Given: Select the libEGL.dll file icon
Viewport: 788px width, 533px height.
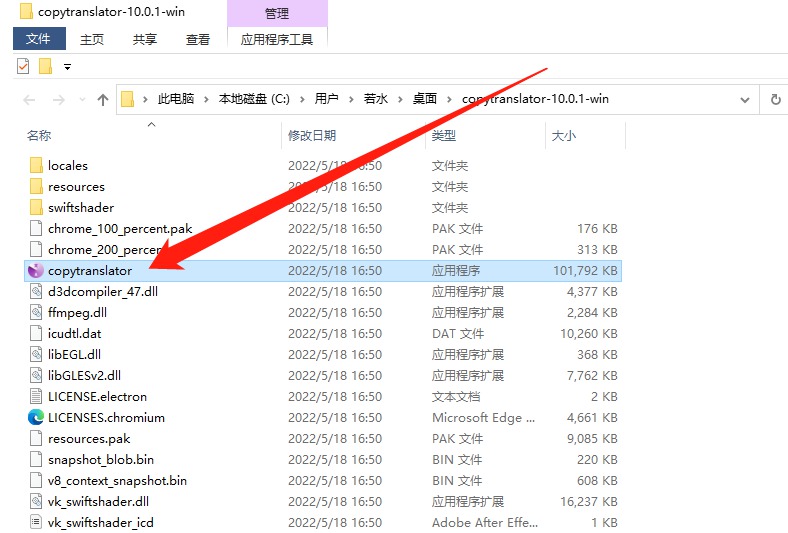Looking at the screenshot, I should pyautogui.click(x=36, y=355).
